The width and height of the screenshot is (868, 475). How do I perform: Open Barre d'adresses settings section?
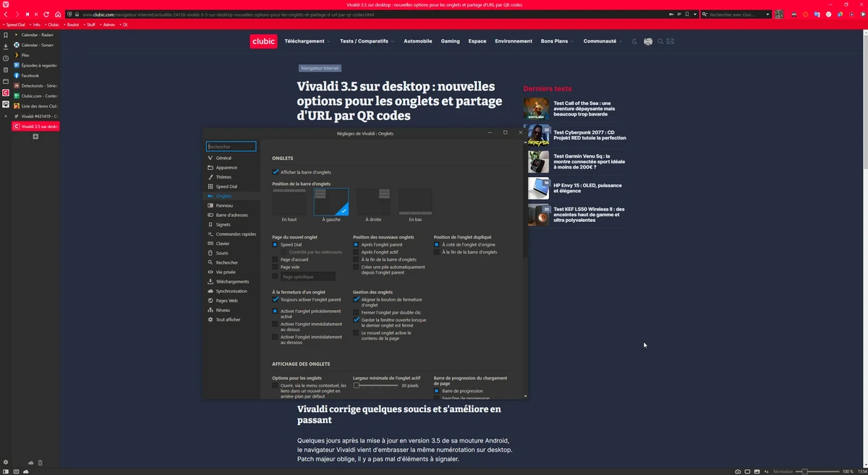231,215
